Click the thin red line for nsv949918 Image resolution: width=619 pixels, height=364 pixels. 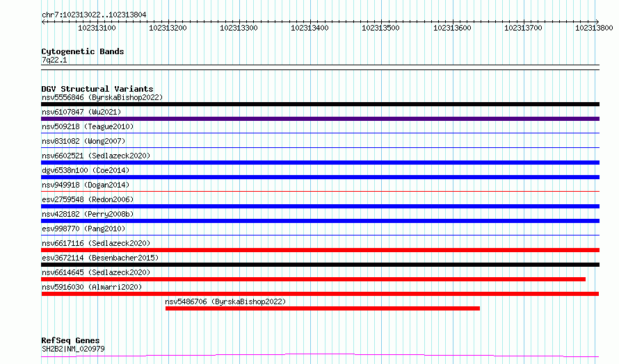tap(320, 192)
